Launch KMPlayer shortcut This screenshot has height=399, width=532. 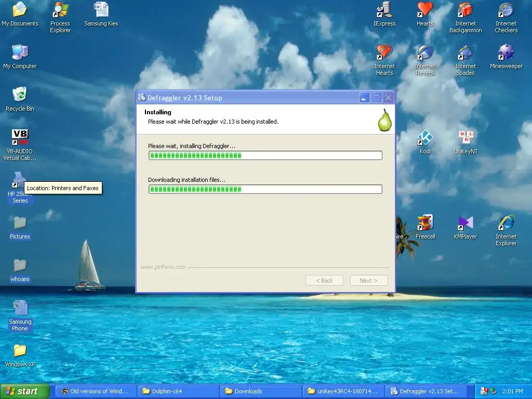[x=465, y=227]
